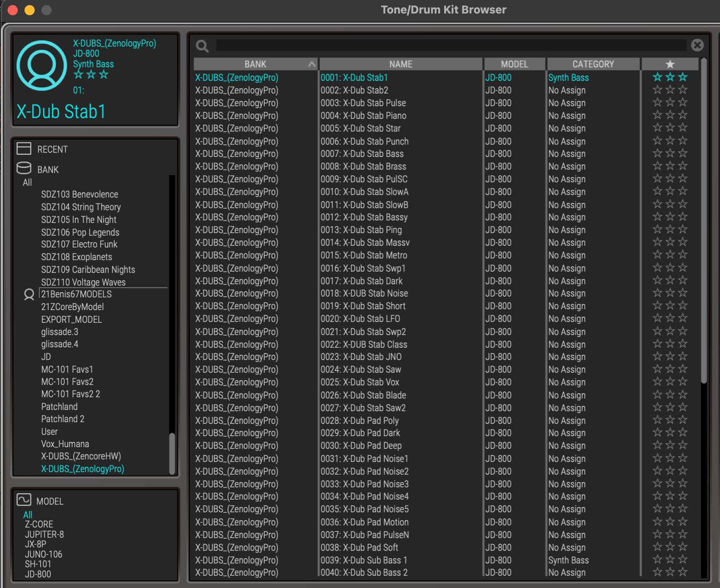Image resolution: width=720 pixels, height=588 pixels.
Task: Select the X-DUBS_(ZenologyPro) bank in the list
Action: [83, 469]
